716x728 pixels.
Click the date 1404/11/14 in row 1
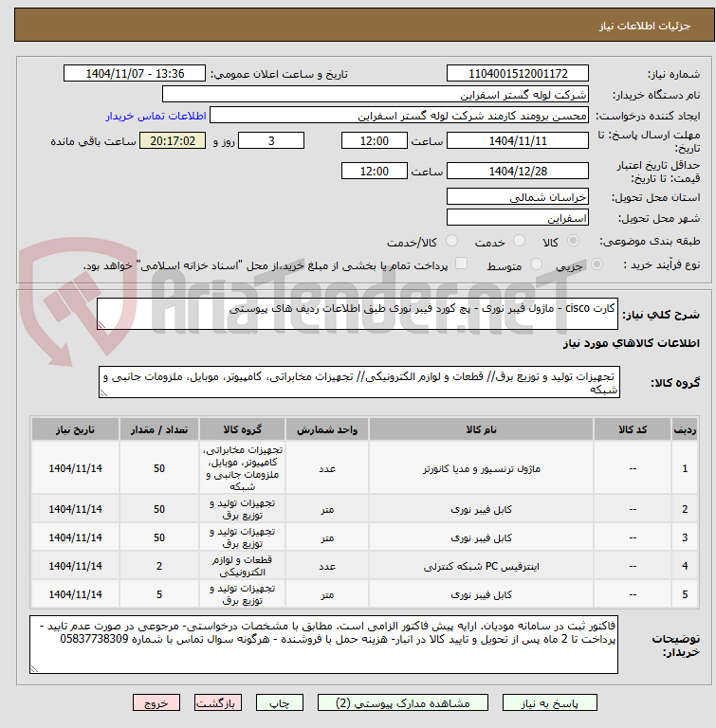click(x=75, y=468)
